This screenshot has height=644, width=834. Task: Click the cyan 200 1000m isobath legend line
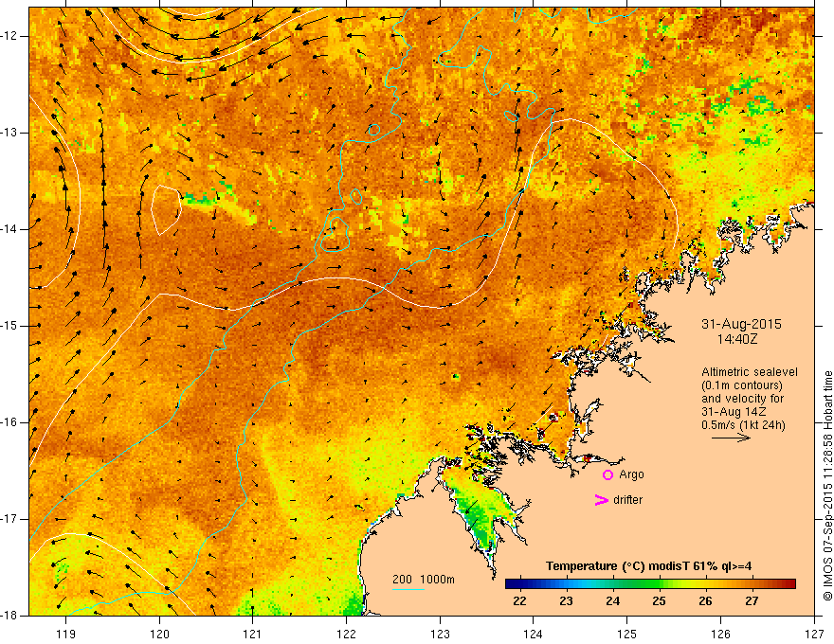tap(408, 590)
